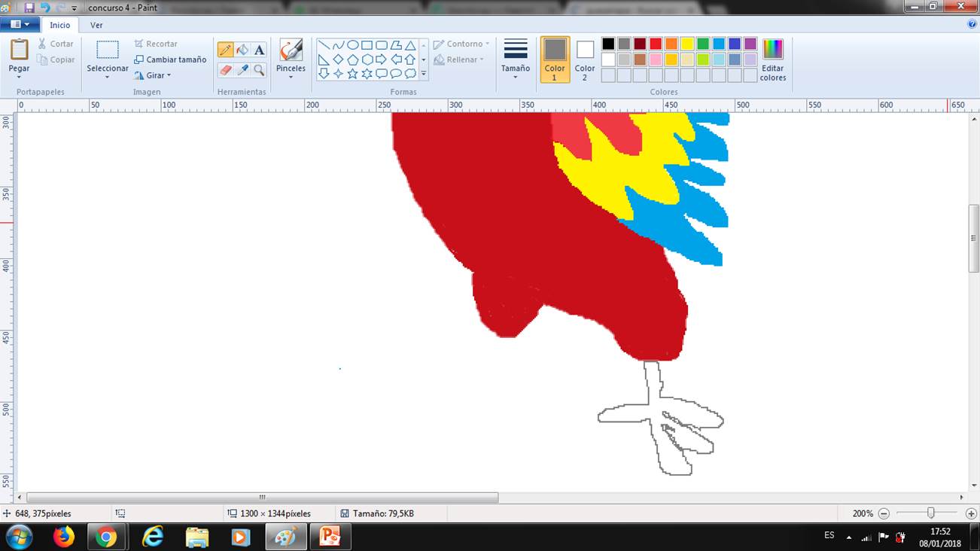Select the Color picker eyedropper tool
This screenshot has height=551, width=980.
pyautogui.click(x=242, y=70)
